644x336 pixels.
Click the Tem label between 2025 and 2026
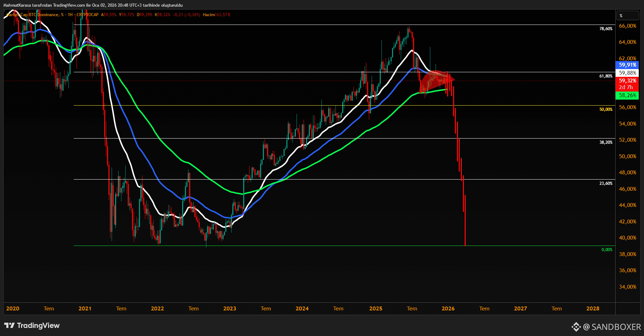412,309
